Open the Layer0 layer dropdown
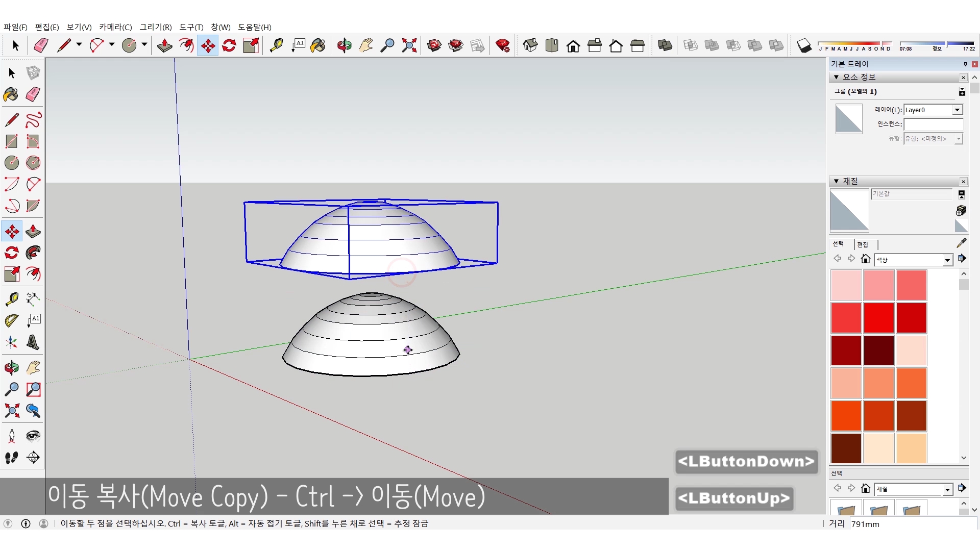 tap(957, 110)
